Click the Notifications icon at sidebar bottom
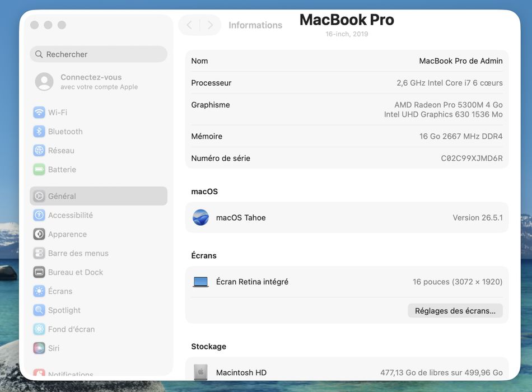The width and height of the screenshot is (532, 392). (x=39, y=372)
